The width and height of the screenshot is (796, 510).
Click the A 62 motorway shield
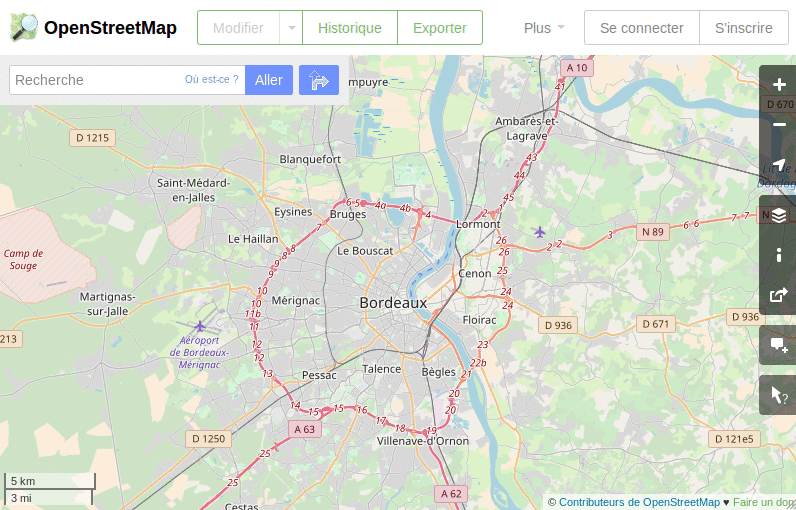pos(451,494)
